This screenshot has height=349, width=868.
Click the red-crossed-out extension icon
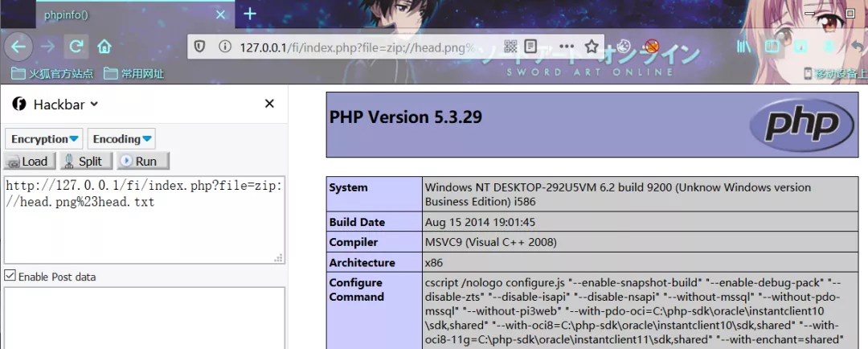point(652,45)
